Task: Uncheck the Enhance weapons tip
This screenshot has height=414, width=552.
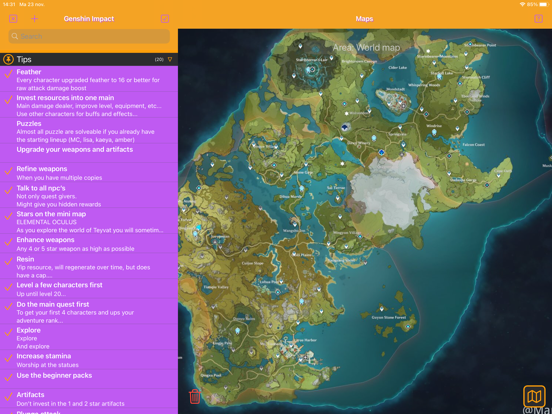Action: tap(8, 242)
